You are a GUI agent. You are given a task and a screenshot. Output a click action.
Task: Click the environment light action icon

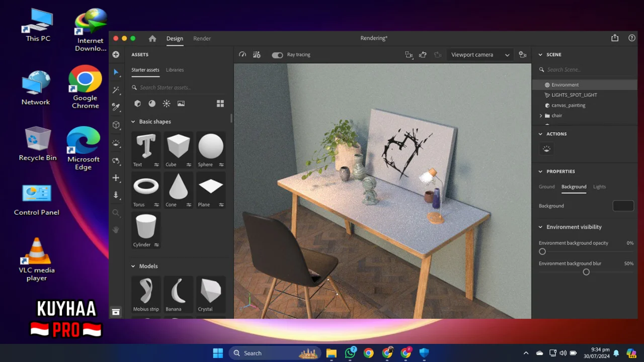coord(547,149)
